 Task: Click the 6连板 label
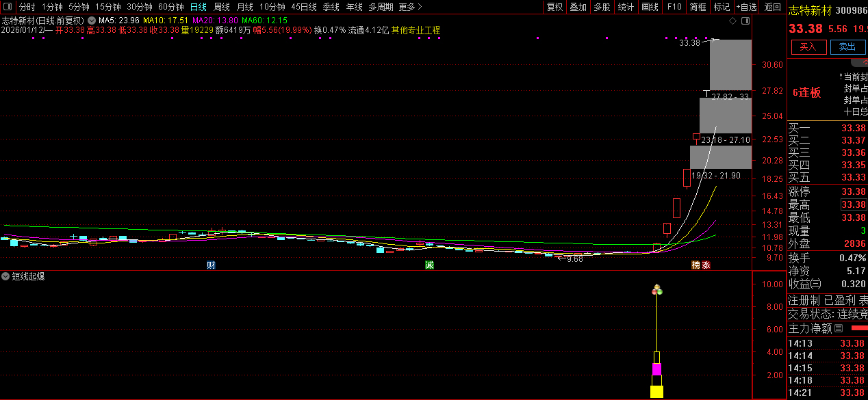pos(807,93)
